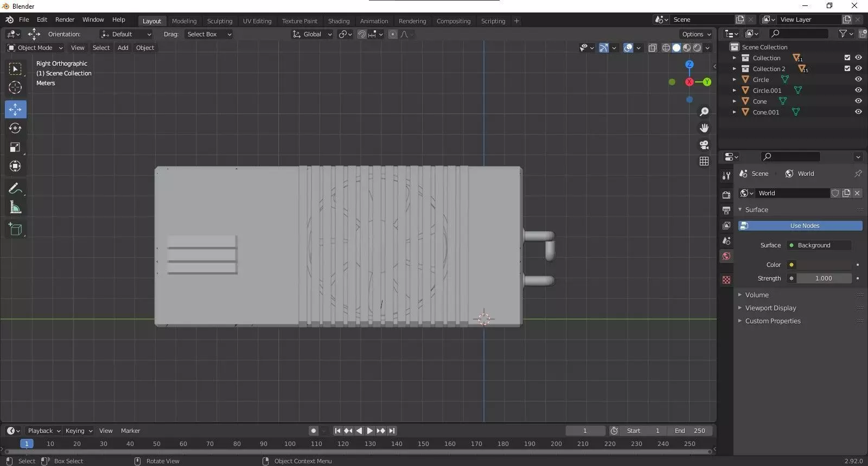The image size is (868, 466).
Task: Click the timeline play button
Action: [x=370, y=431]
